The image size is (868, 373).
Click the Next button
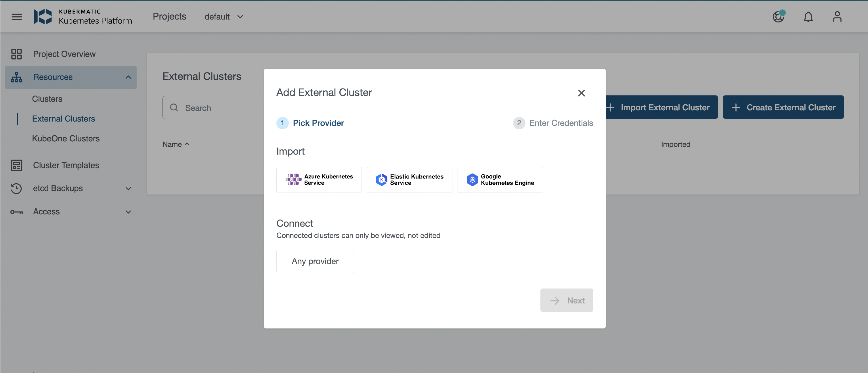(x=567, y=299)
